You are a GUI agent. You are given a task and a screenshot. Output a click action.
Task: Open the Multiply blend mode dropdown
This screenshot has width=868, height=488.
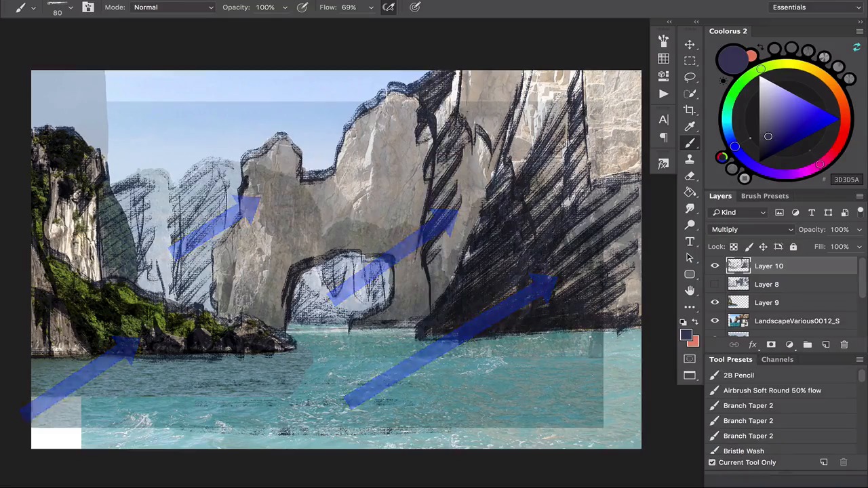pyautogui.click(x=751, y=230)
